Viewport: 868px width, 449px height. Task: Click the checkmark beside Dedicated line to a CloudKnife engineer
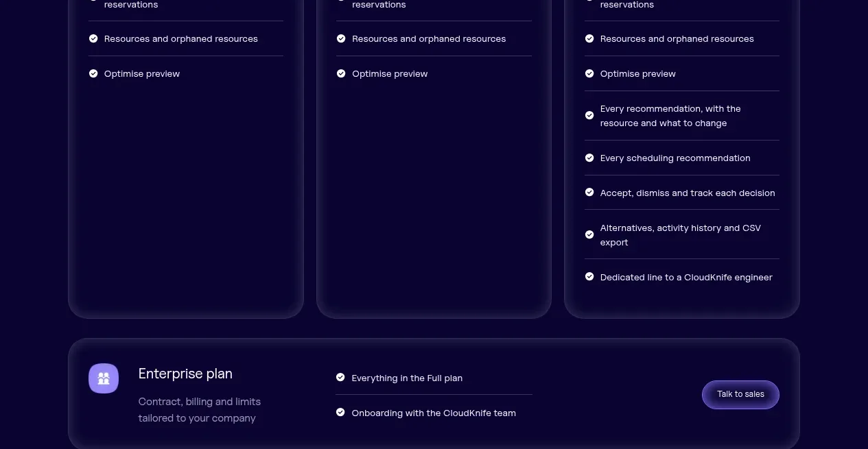(589, 277)
